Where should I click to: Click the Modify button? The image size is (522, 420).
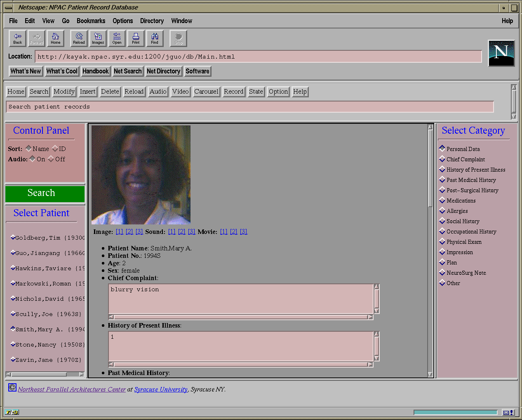point(64,92)
